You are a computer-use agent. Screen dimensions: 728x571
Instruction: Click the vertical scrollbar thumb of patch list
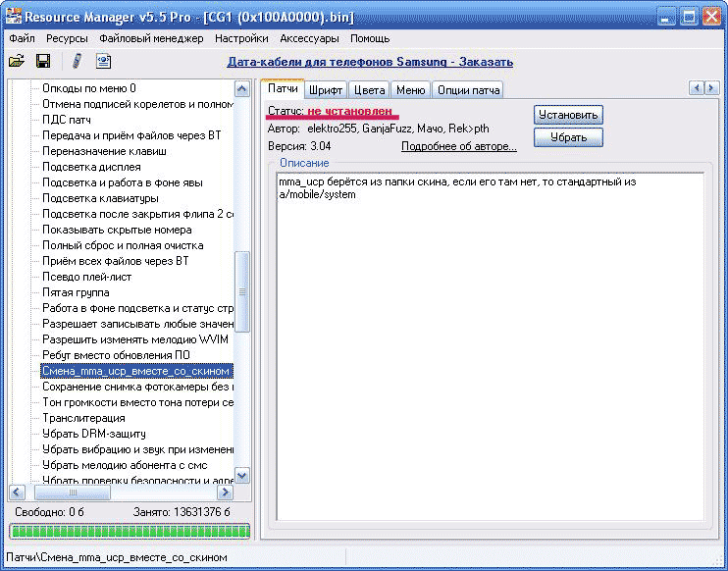pos(242,291)
